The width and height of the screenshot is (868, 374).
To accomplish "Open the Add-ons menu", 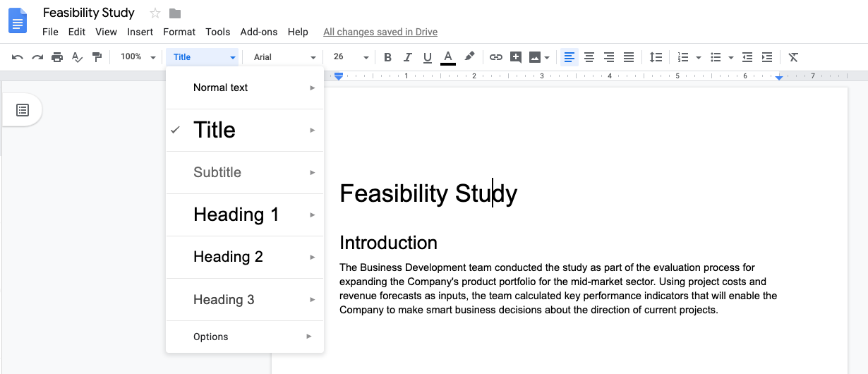I will click(x=259, y=32).
